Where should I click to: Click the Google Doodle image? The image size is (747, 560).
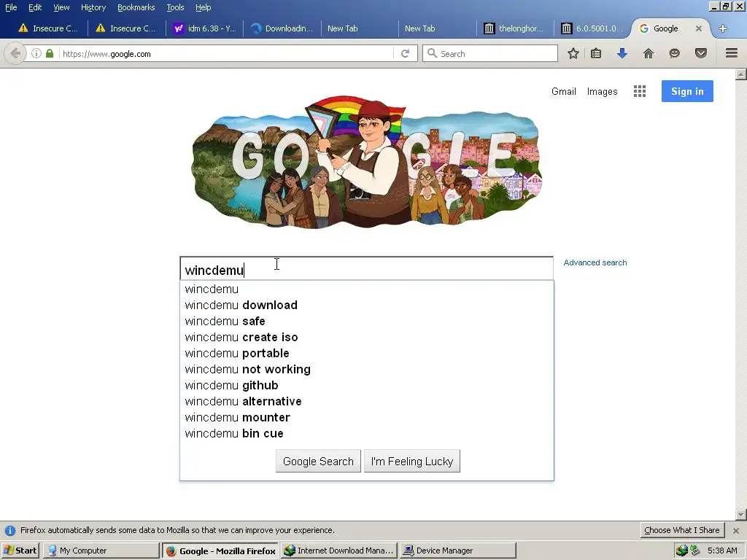366,162
